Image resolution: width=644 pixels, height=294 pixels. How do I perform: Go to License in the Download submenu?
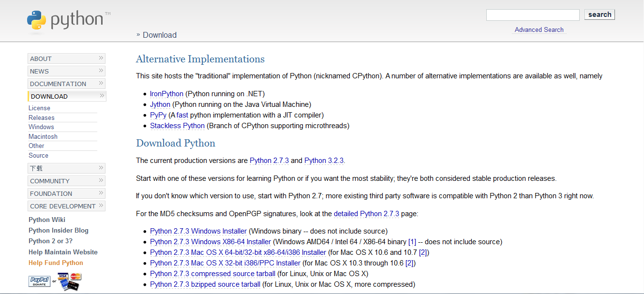39,108
